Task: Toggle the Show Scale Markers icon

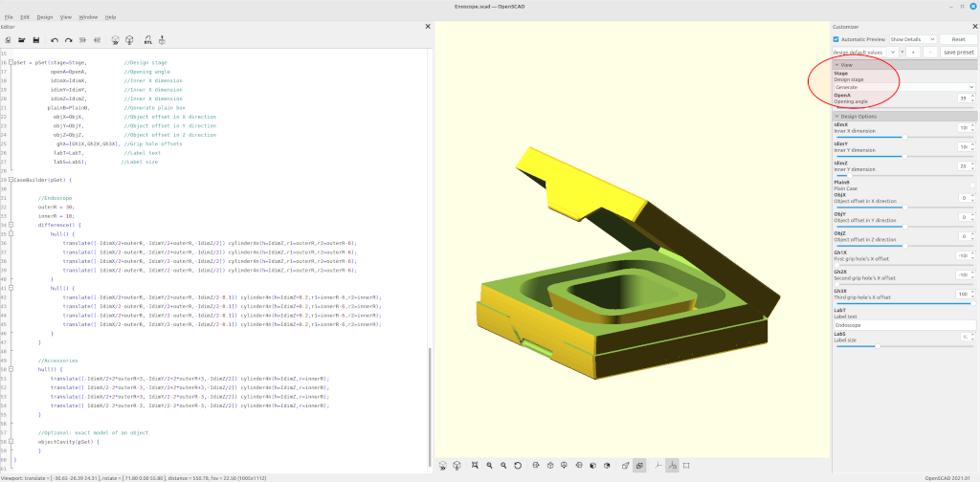Action: tap(672, 465)
